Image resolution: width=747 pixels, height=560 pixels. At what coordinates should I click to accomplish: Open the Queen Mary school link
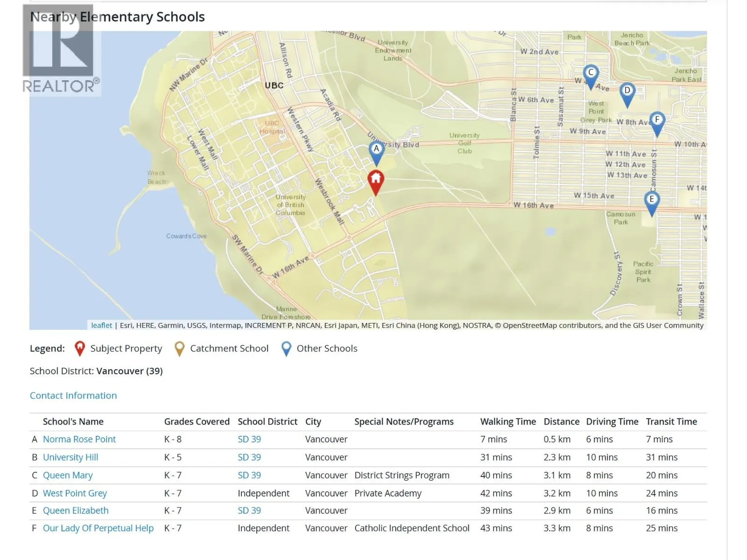(68, 475)
